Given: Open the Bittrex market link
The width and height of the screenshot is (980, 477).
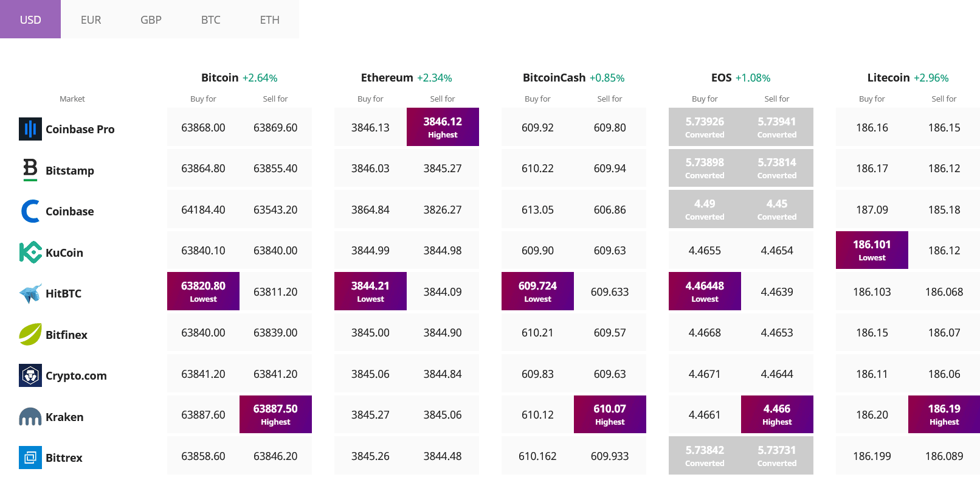Looking at the screenshot, I should point(64,458).
